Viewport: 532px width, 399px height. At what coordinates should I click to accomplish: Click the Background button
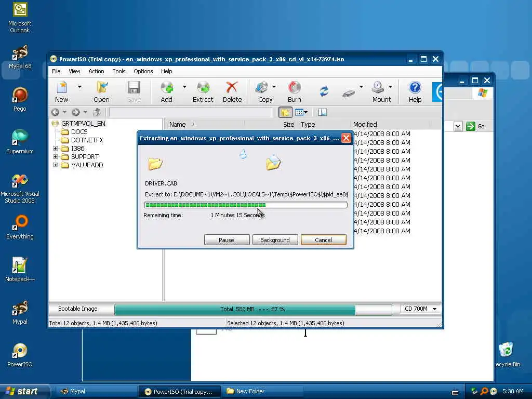pos(275,240)
